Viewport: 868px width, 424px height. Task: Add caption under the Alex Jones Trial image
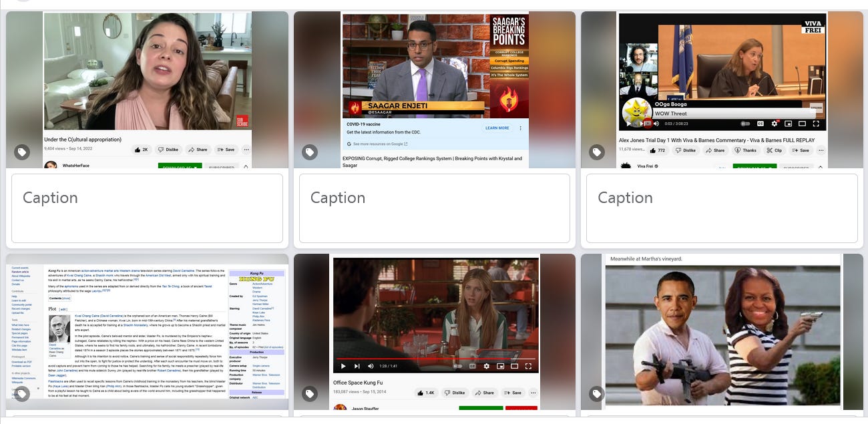click(722, 208)
